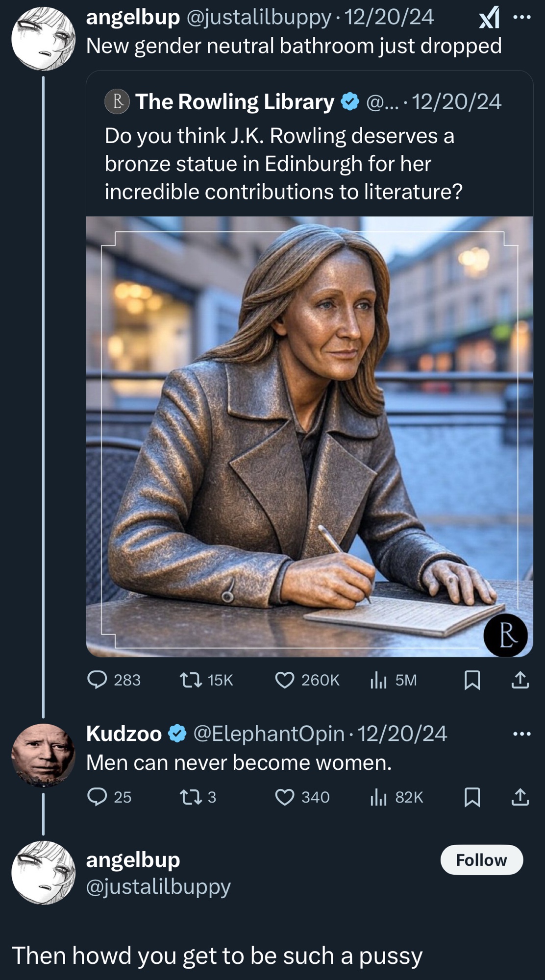
Task: Like Kudzoo's tweet with 340 likes
Action: point(285,797)
